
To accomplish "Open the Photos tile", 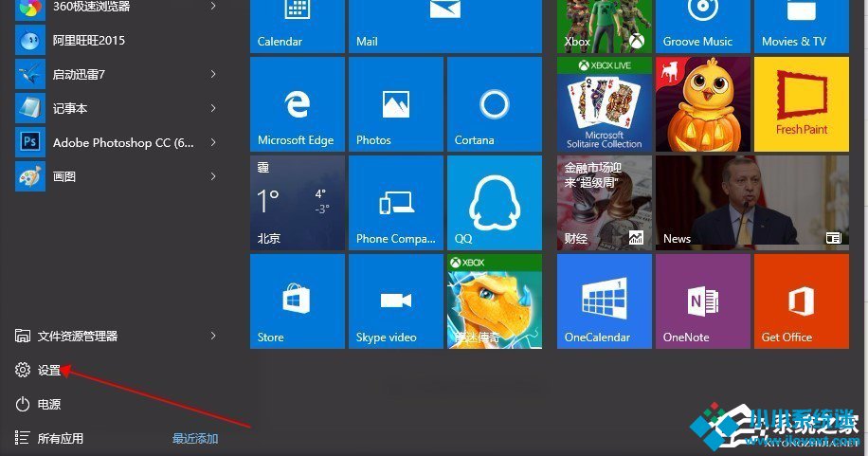I will (396, 104).
